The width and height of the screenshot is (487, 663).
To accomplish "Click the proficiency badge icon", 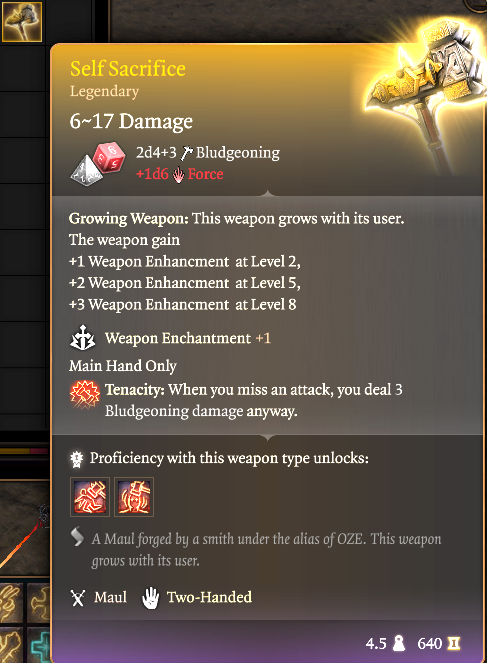I will tap(77, 459).
